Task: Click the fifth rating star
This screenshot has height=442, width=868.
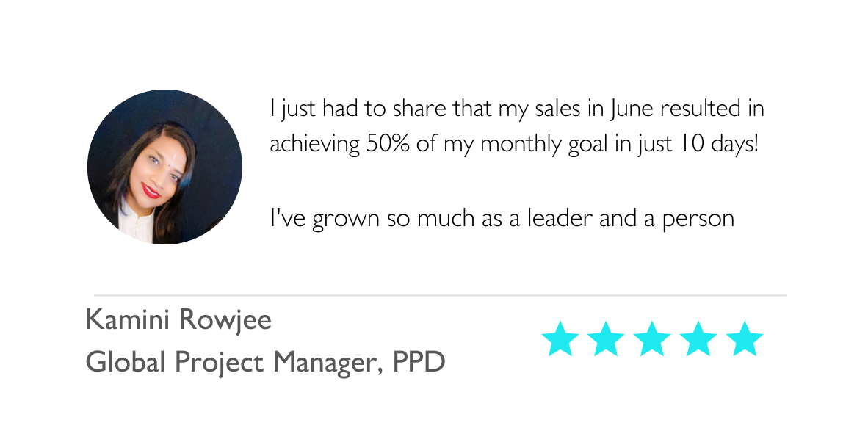Action: coord(745,338)
